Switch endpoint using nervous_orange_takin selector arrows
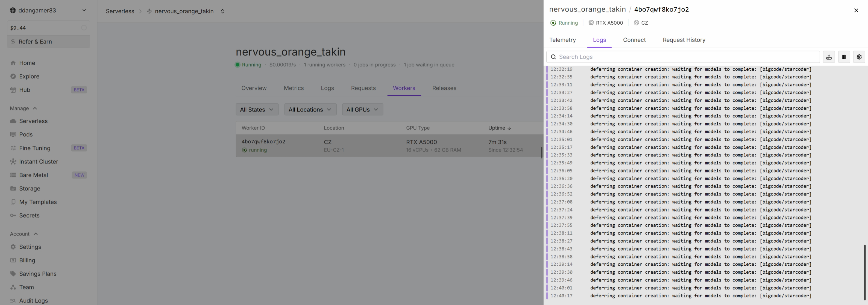Viewport: 868px width, 305px height. [222, 11]
